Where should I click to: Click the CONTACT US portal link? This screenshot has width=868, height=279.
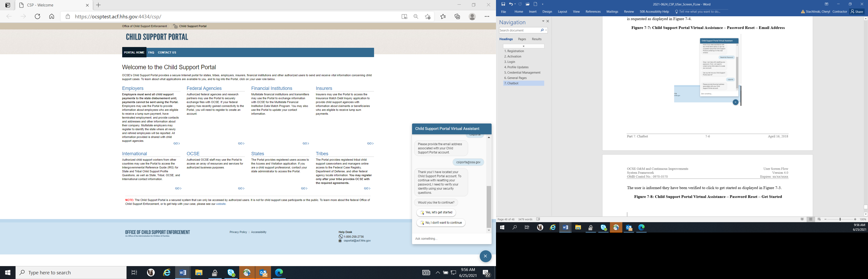coord(167,52)
